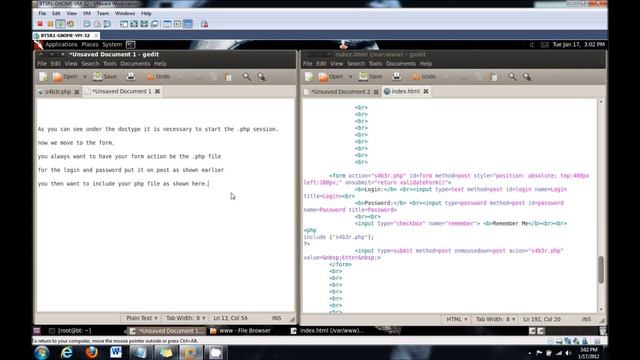Open Internet Explorer from Windows taskbar
640x360 pixels.
pos(67,352)
